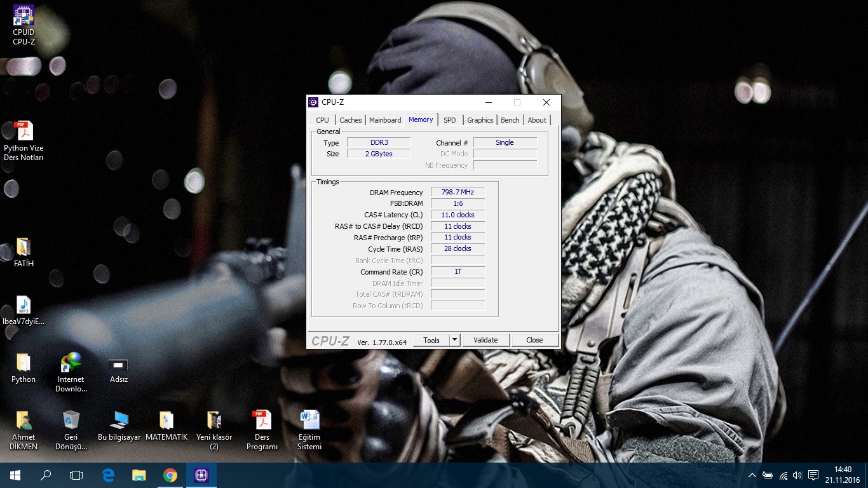Click the empty DC Mode field

pyautogui.click(x=505, y=154)
